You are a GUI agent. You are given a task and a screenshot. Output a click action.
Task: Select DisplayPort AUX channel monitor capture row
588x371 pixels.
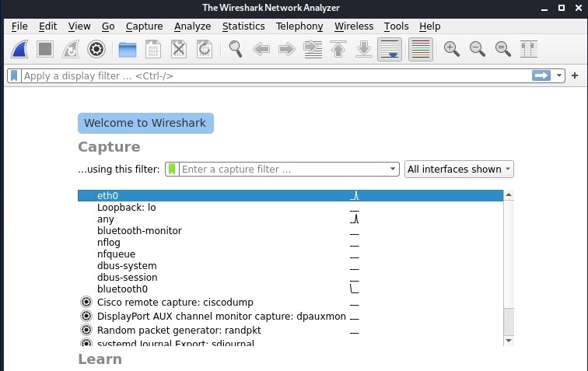pos(290,317)
